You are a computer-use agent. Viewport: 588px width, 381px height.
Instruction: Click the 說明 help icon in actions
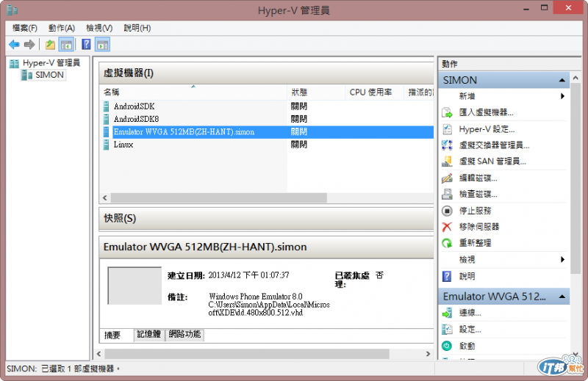[447, 277]
